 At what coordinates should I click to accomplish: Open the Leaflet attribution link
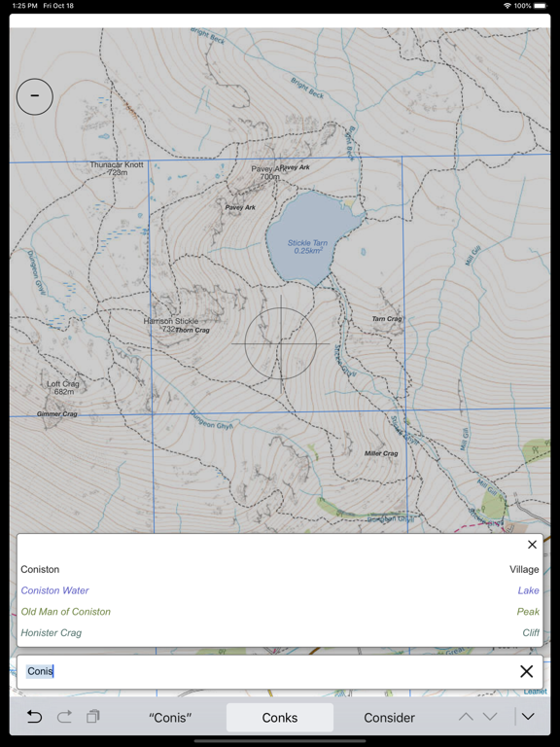coord(535,692)
